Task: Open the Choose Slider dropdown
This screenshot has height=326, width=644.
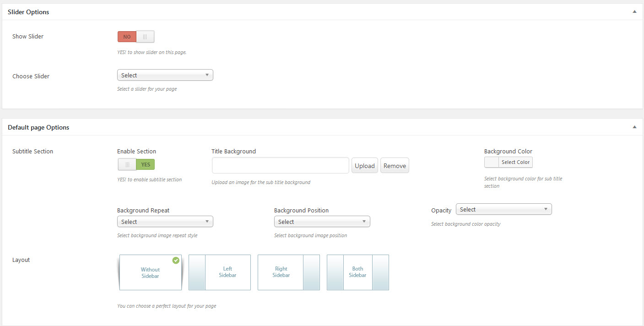Action: tap(165, 75)
